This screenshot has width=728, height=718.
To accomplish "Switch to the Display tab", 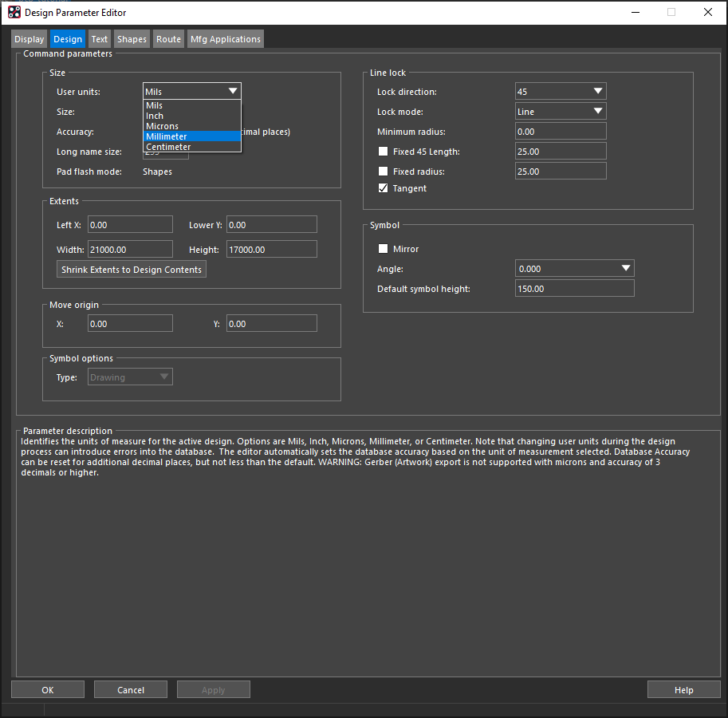I will click(30, 39).
